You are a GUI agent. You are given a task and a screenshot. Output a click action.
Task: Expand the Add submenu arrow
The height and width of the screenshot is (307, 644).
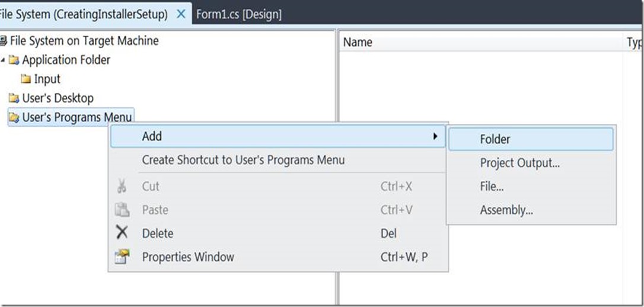tap(435, 136)
